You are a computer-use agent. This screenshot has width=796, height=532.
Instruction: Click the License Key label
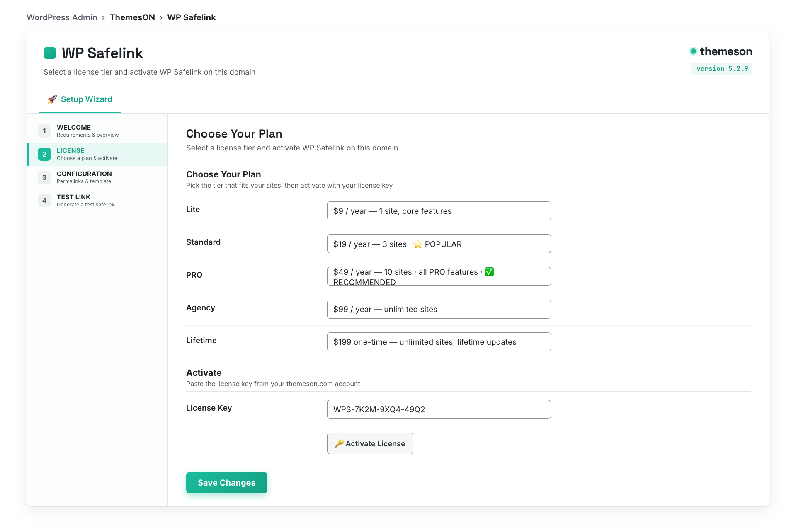pos(209,408)
